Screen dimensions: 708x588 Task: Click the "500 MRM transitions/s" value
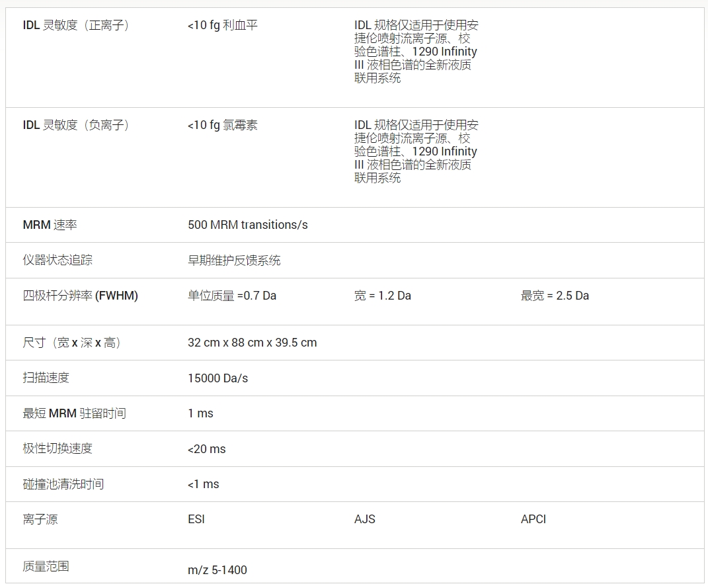point(247,225)
